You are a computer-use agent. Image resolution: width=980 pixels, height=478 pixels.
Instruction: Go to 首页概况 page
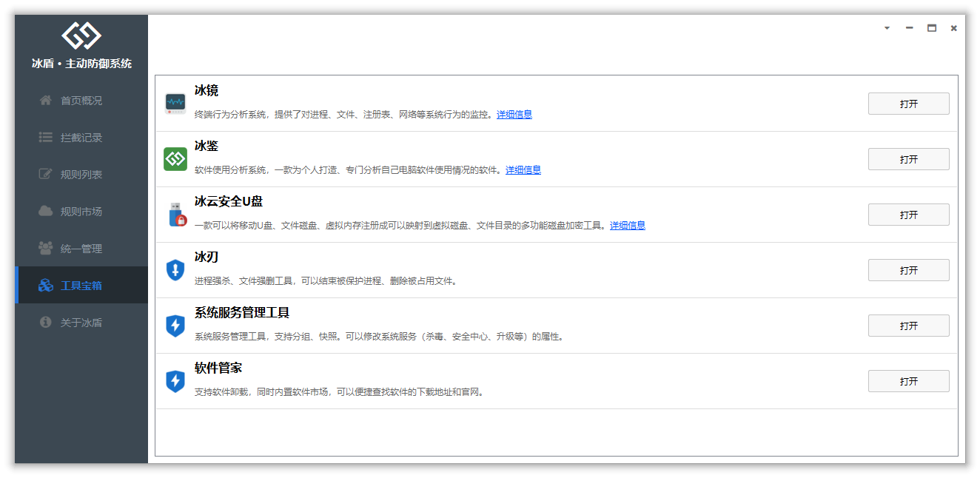(x=81, y=101)
